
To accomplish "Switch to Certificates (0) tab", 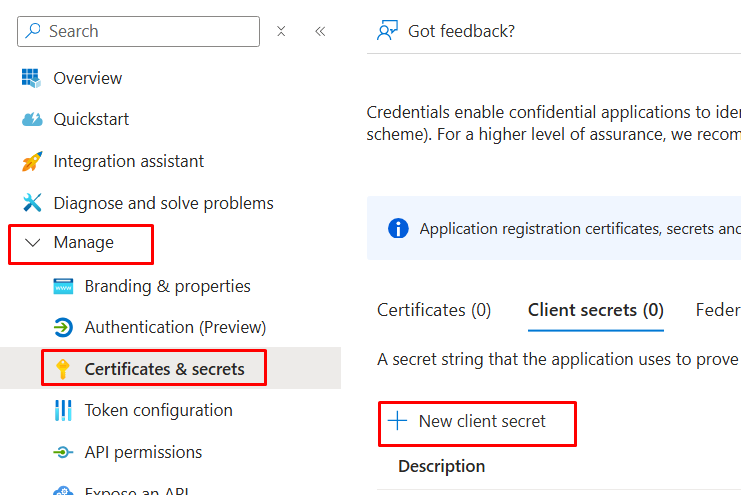I will 434,310.
